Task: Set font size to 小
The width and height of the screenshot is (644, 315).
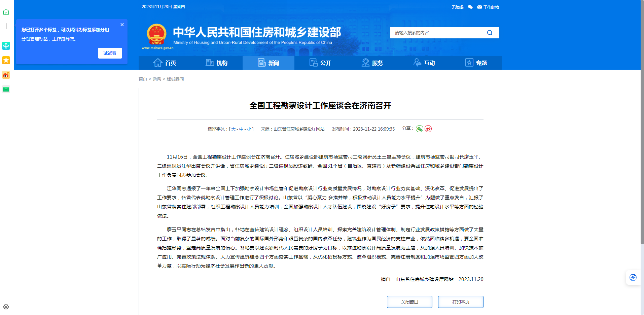Action: 249,129
